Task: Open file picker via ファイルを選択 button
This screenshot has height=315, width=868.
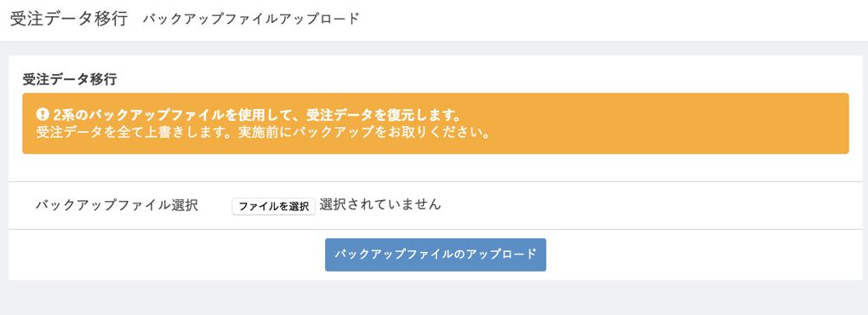Action: pos(273,207)
